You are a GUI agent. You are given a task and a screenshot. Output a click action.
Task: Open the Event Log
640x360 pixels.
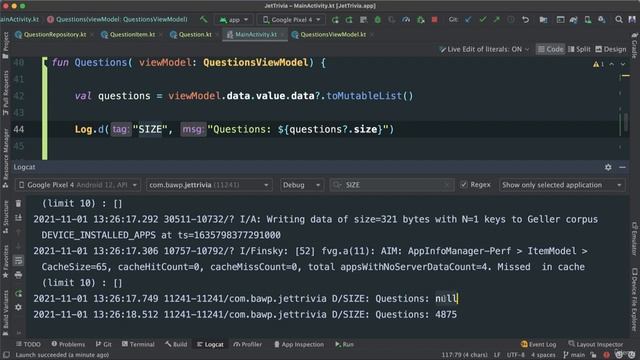(538, 344)
